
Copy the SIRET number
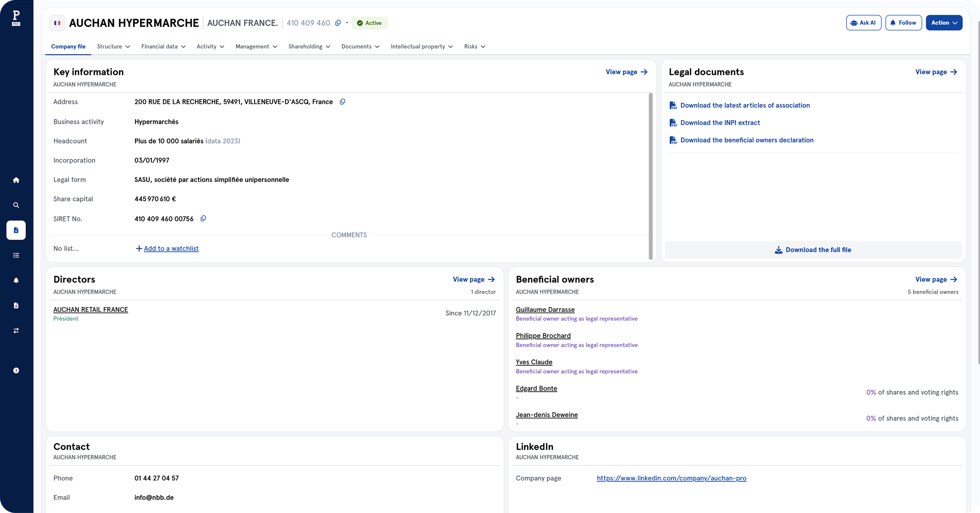point(203,218)
